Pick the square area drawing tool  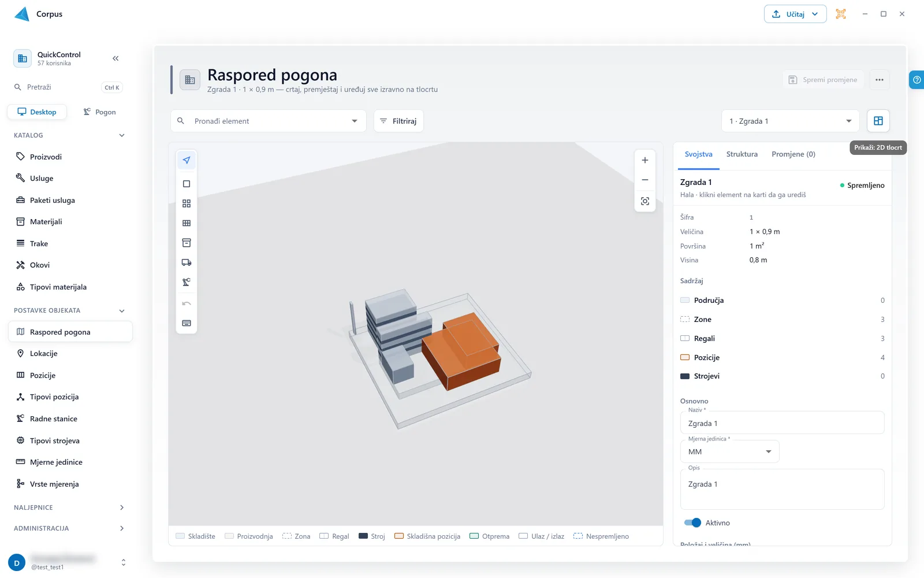tap(186, 184)
